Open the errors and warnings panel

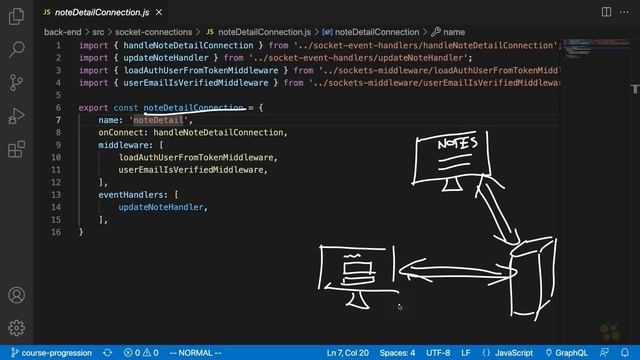tap(141, 353)
